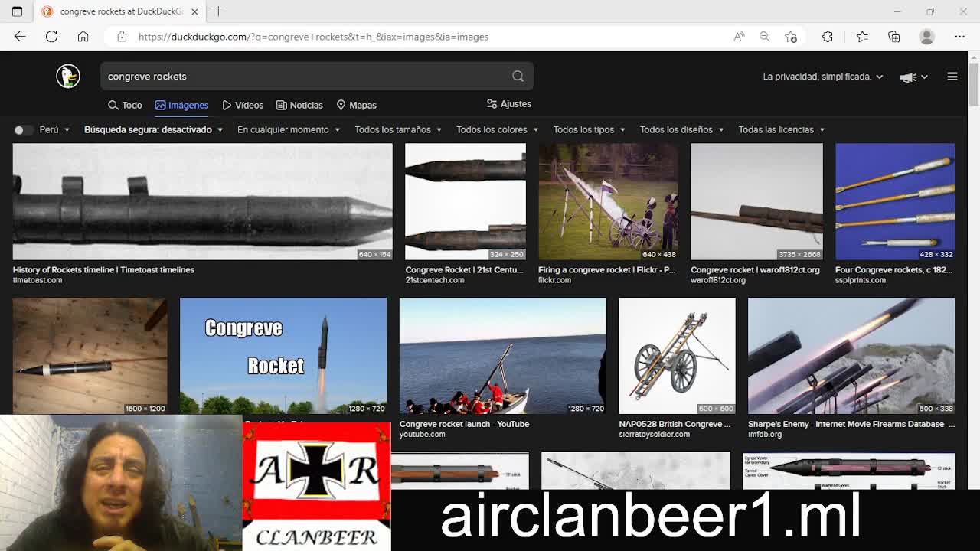Click the read aloud icon in address bar
The width and height of the screenshot is (980, 551).
coord(739,37)
